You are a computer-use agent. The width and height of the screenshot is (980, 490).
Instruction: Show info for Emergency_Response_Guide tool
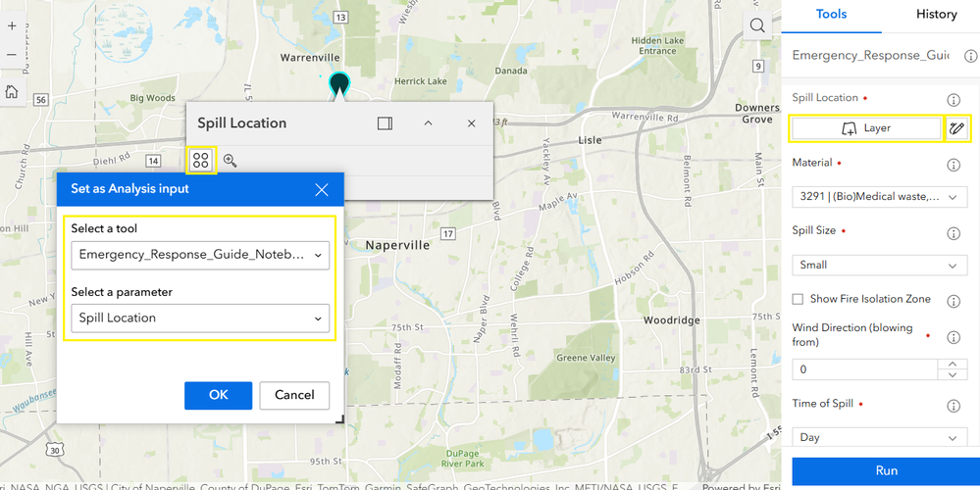pos(970,56)
